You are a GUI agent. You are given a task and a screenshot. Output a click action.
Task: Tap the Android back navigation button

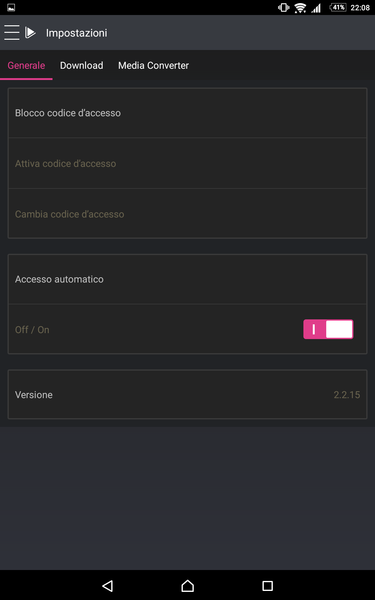(x=108, y=585)
